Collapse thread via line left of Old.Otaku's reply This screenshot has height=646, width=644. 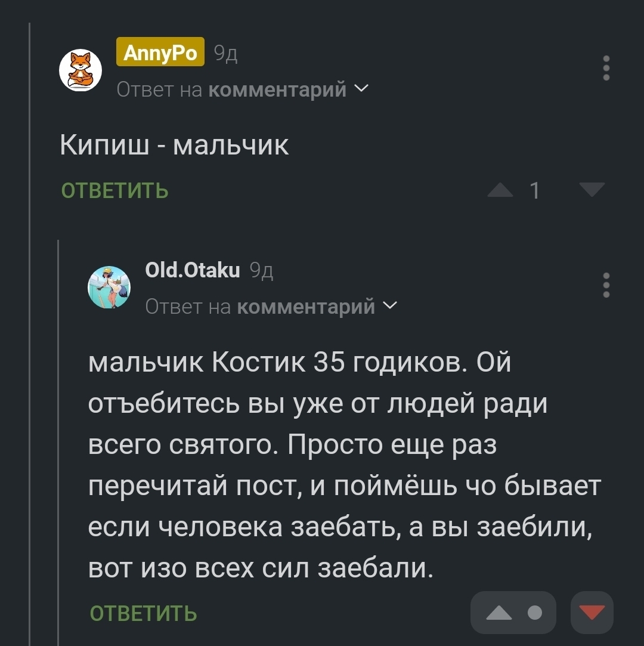pyautogui.click(x=58, y=441)
